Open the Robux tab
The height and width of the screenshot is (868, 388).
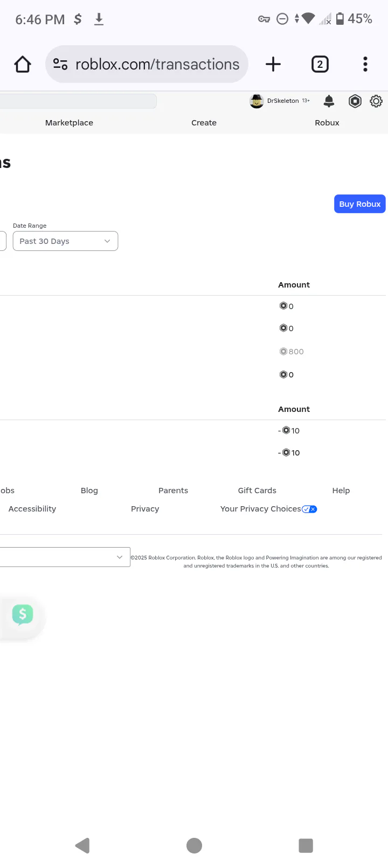[327, 123]
